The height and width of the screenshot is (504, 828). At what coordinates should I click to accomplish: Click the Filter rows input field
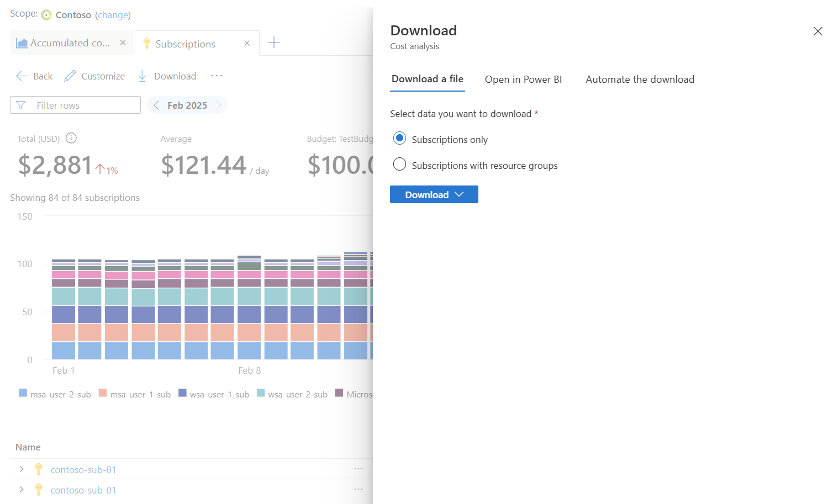coord(83,105)
